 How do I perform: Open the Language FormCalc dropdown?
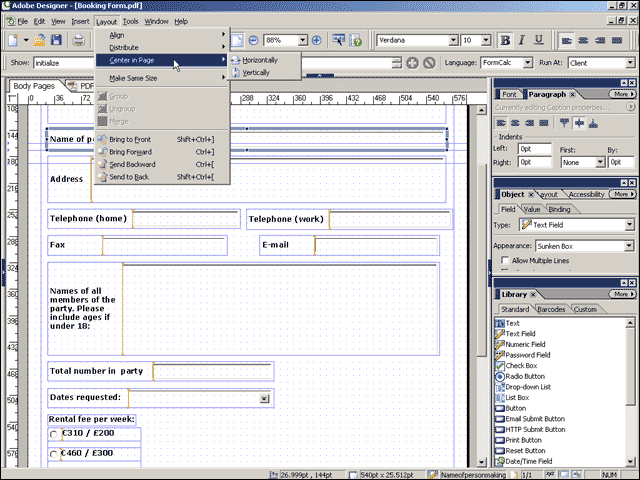528,63
